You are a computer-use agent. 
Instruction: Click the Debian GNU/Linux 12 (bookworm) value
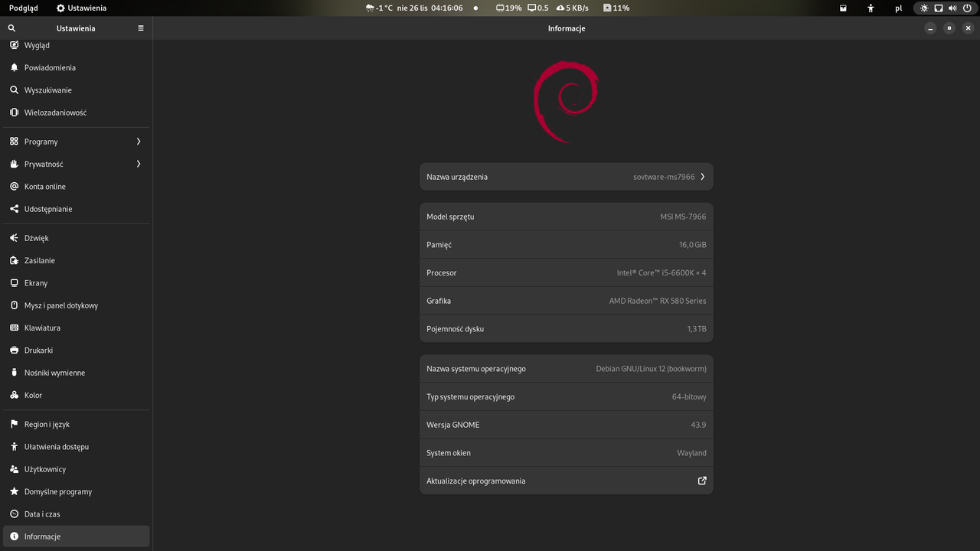(651, 369)
